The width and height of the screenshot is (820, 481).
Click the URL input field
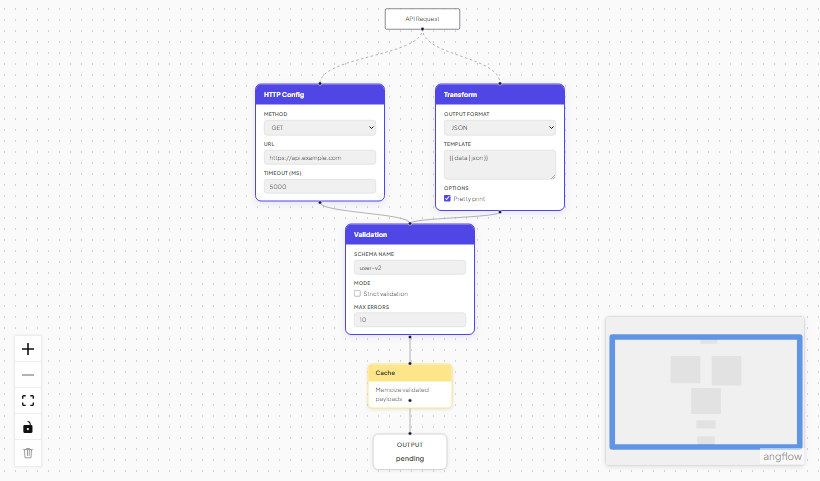pos(320,157)
